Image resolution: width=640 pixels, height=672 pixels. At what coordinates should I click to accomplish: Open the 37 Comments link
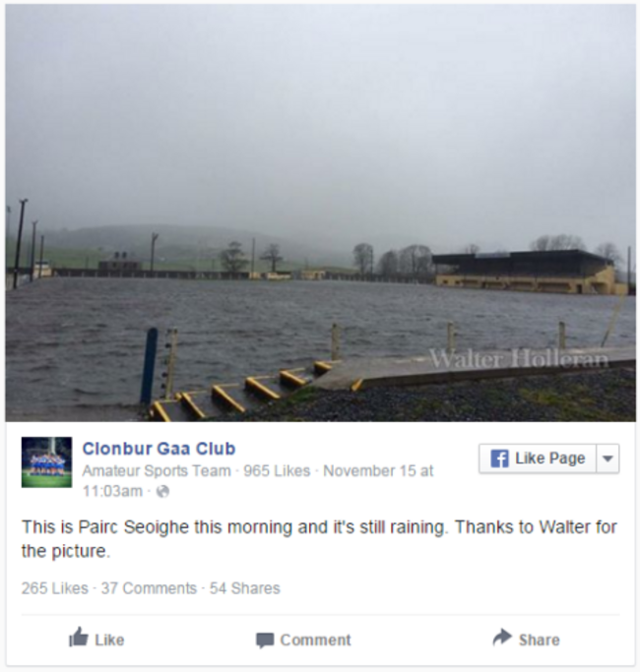tap(149, 588)
